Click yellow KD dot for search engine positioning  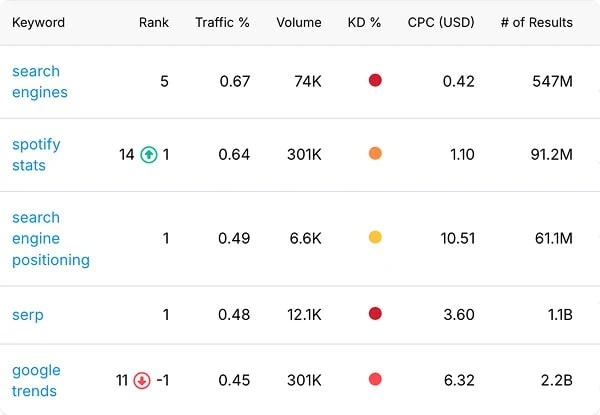[x=375, y=237]
